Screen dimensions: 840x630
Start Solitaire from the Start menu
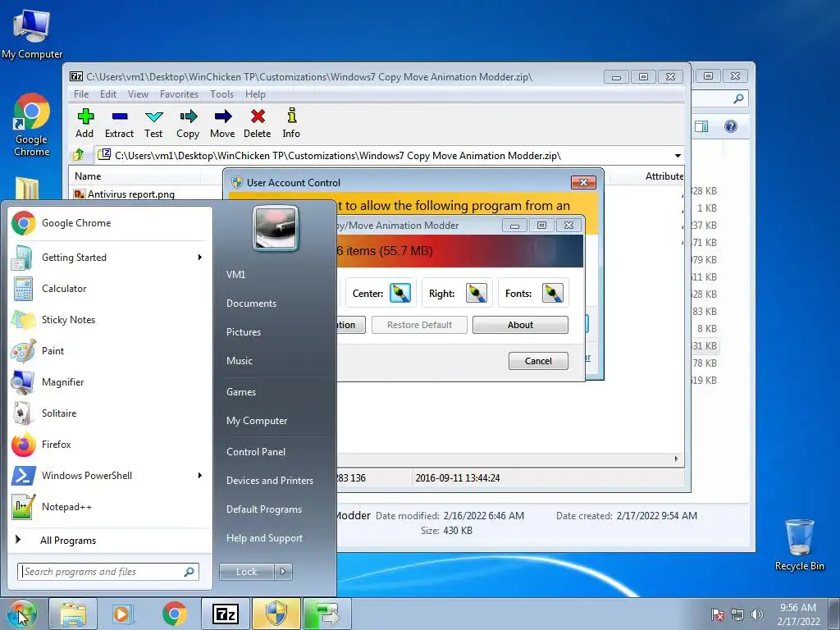coord(109,413)
